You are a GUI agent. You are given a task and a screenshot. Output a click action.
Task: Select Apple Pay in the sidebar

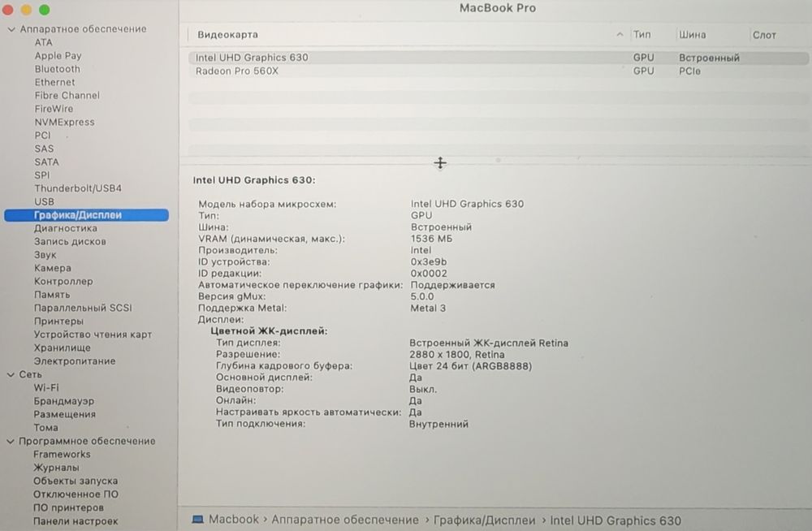pyautogui.click(x=58, y=56)
